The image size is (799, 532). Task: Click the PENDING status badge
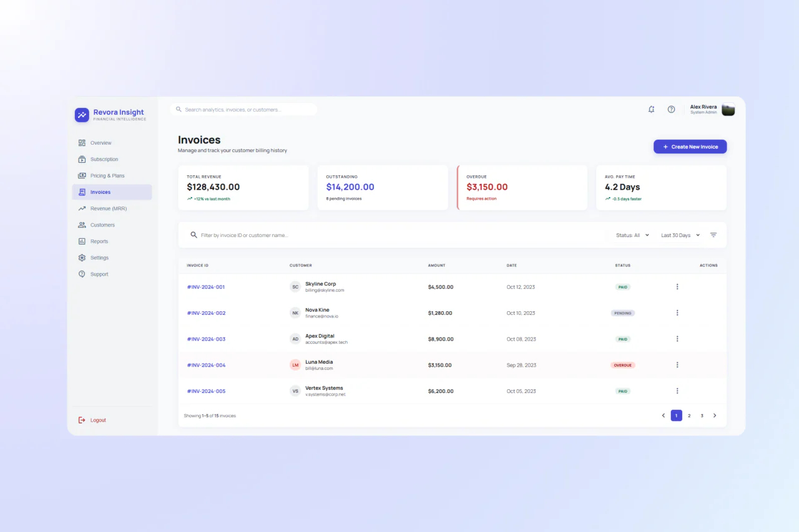[623, 313]
